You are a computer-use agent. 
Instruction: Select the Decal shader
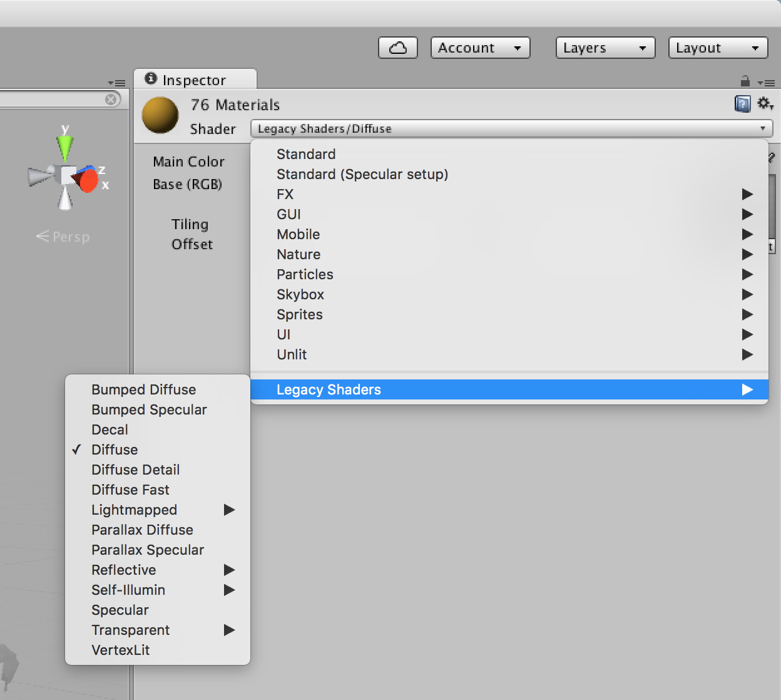coord(158,430)
